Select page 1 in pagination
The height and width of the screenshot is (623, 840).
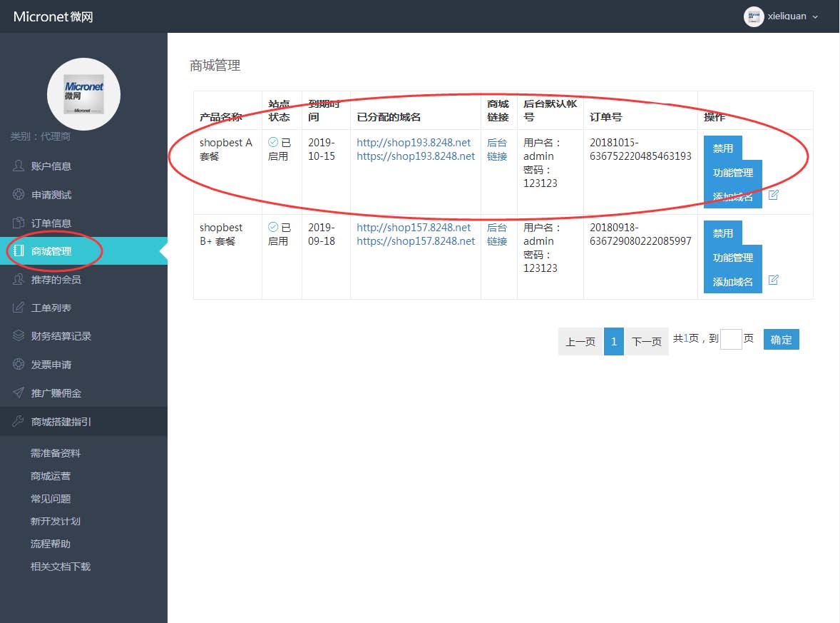coord(614,342)
